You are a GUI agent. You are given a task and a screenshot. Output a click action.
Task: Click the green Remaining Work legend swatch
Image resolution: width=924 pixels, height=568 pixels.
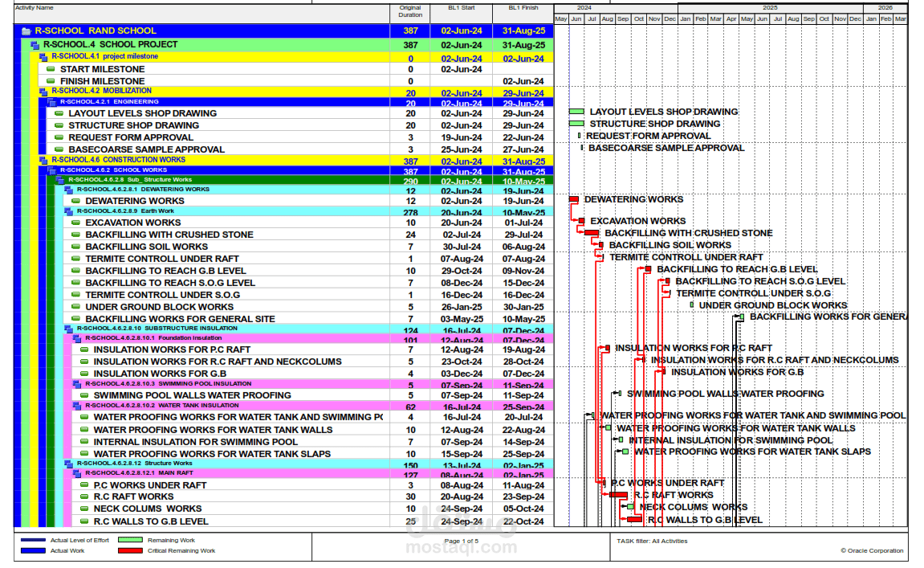130,540
